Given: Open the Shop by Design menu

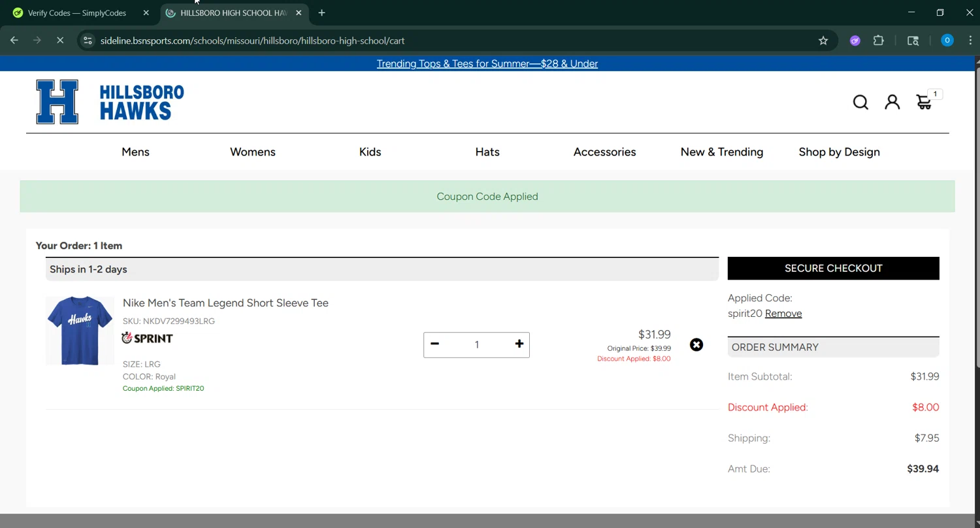Looking at the screenshot, I should pos(839,152).
